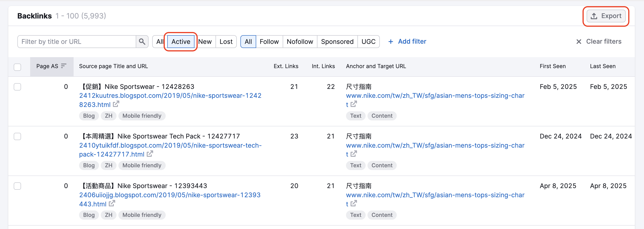644x229 pixels.
Task: Click the Export upload icon
Action: tap(594, 16)
